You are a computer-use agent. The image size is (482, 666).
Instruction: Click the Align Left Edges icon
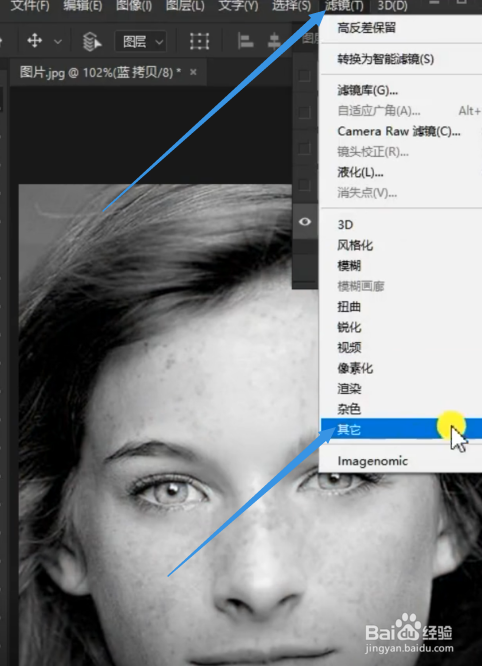click(245, 41)
